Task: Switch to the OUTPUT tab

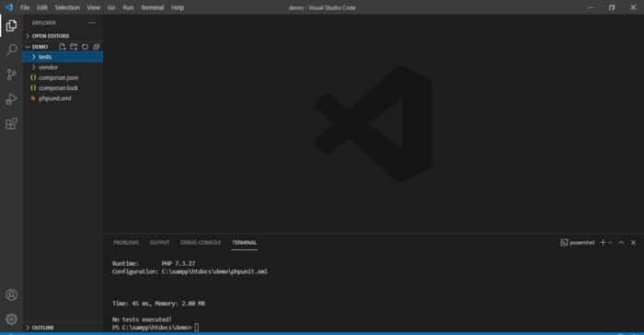Action: click(x=159, y=243)
